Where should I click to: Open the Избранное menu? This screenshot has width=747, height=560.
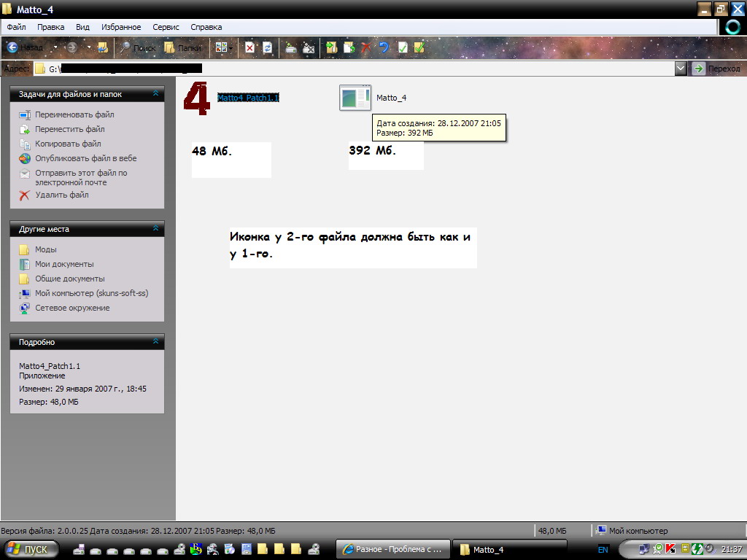pos(121,27)
